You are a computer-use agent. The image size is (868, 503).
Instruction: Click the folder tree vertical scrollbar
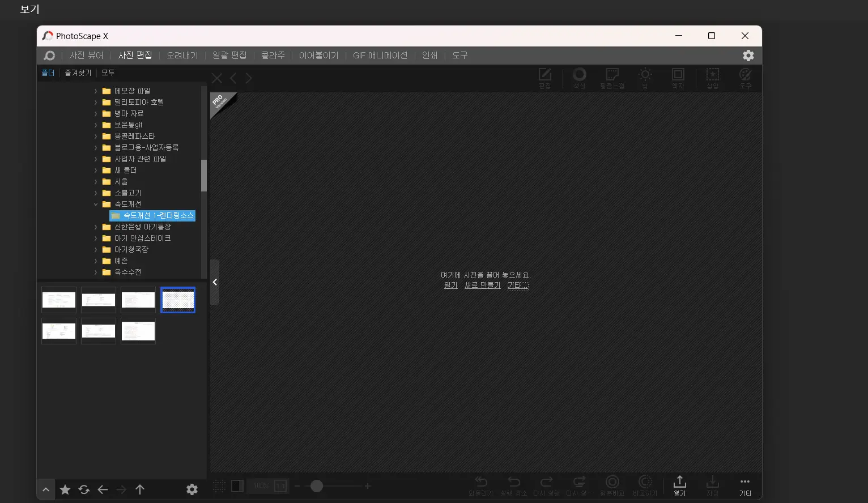[204, 176]
